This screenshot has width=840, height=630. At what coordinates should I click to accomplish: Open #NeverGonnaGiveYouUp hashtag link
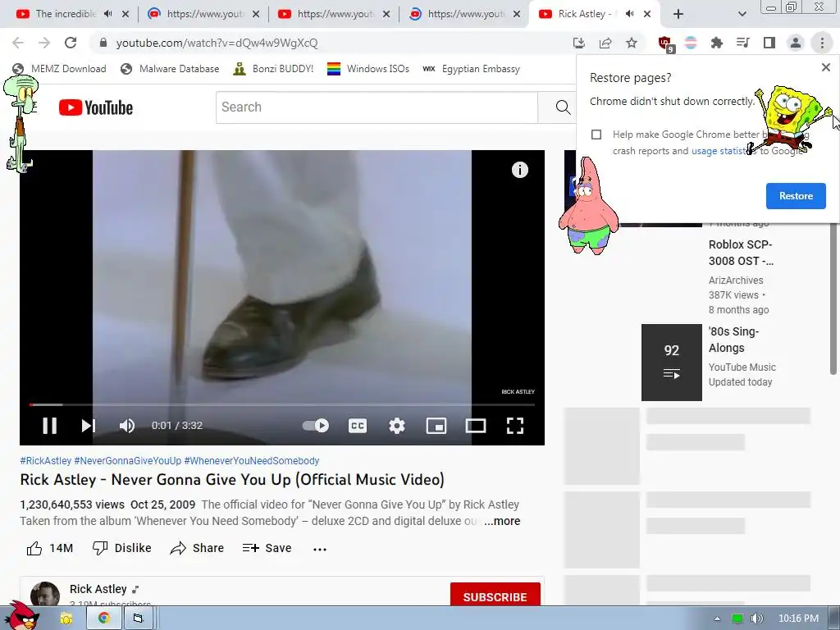point(127,461)
